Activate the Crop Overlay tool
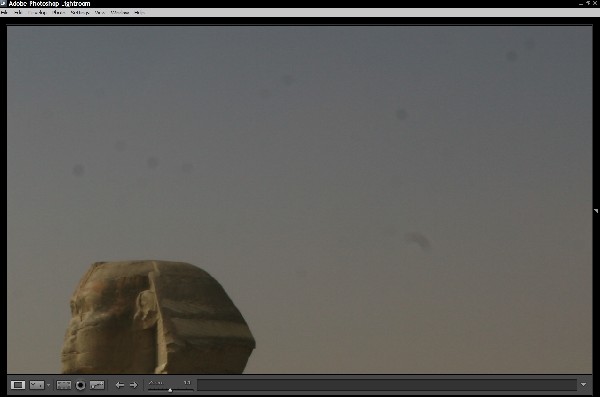This screenshot has width=600, height=397. coord(64,385)
